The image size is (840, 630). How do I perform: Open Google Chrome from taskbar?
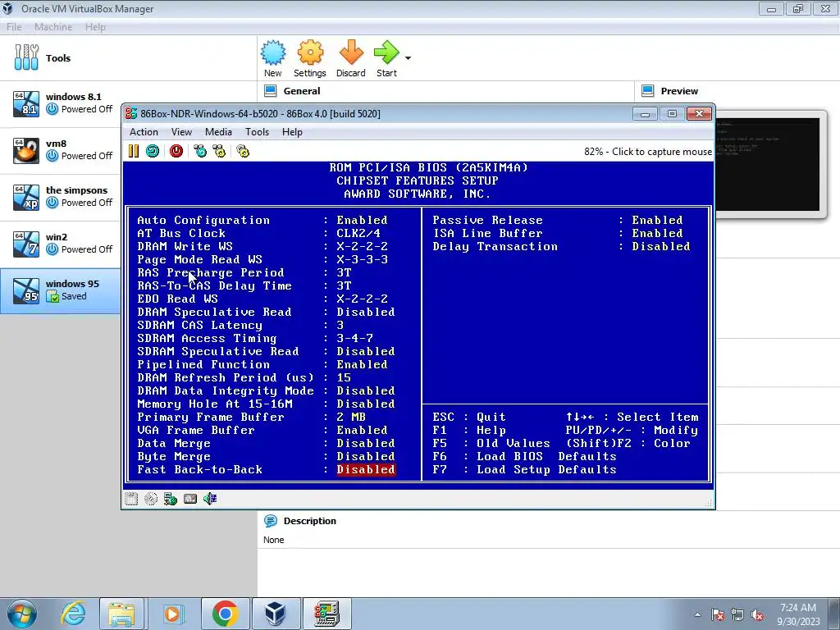coord(225,614)
